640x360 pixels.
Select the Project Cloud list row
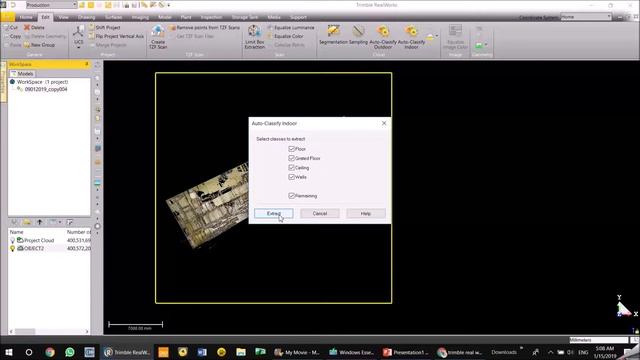[x=49, y=240]
